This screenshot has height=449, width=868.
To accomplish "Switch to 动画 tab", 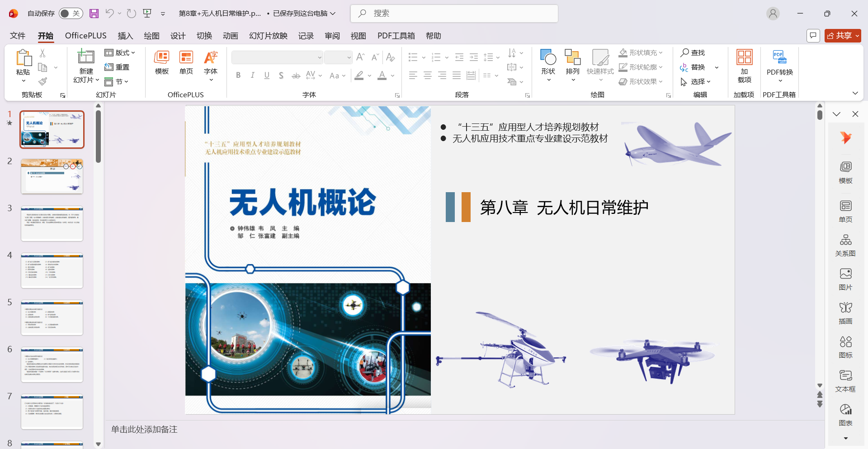I will 230,36.
